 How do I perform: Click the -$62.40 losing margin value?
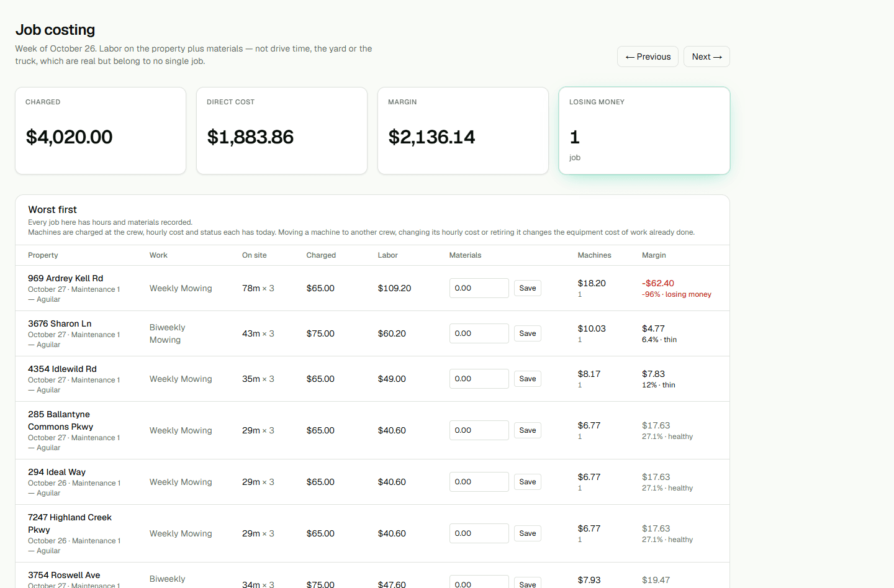[658, 283]
